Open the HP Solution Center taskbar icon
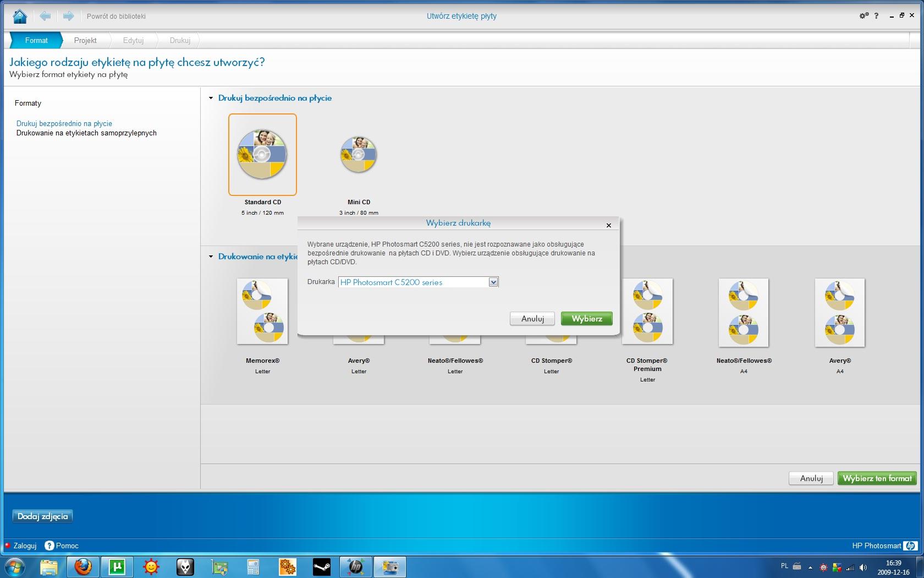The height and width of the screenshot is (578, 924). (x=356, y=566)
